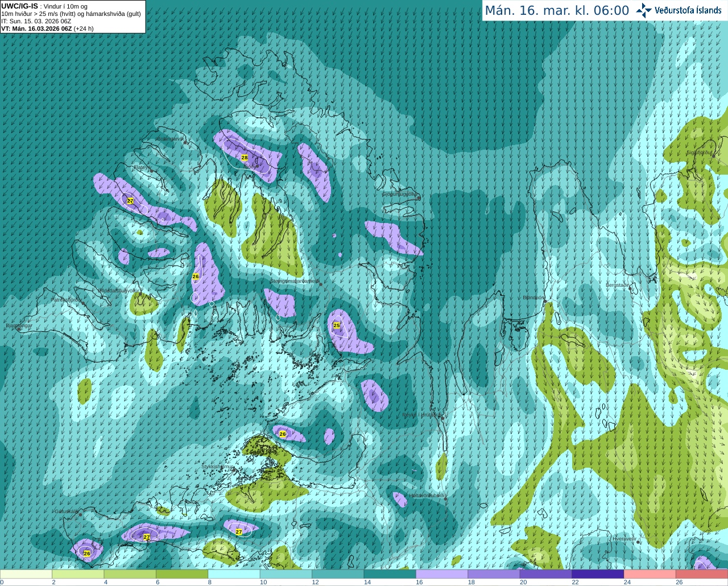This screenshot has height=586, width=728.
Task: Click the Bjargtangar place label
Action: (19, 325)
